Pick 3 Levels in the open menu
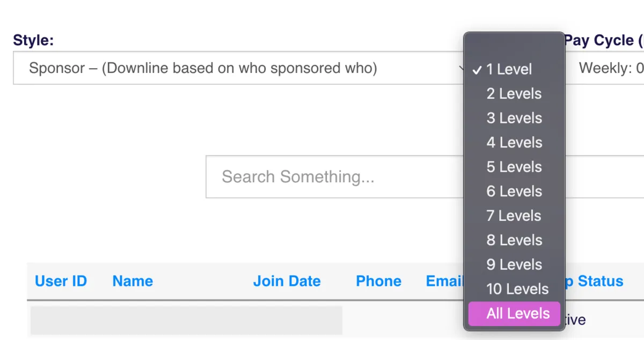The width and height of the screenshot is (644, 340). click(514, 118)
